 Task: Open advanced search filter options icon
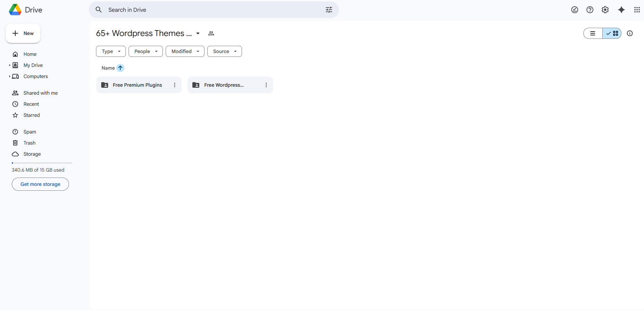coord(329,10)
